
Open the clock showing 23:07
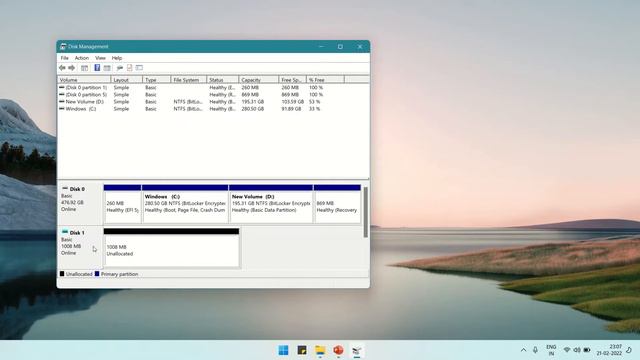609,350
